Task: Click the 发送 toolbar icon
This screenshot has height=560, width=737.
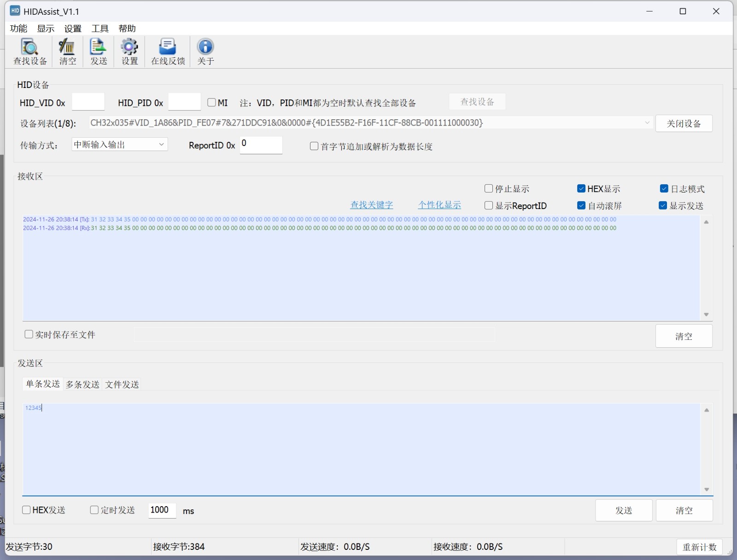Action: tap(99, 52)
